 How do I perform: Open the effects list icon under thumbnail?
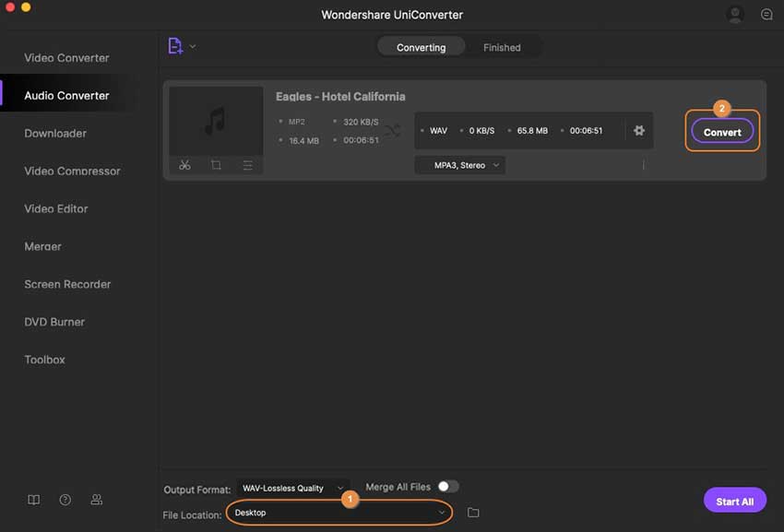click(247, 165)
